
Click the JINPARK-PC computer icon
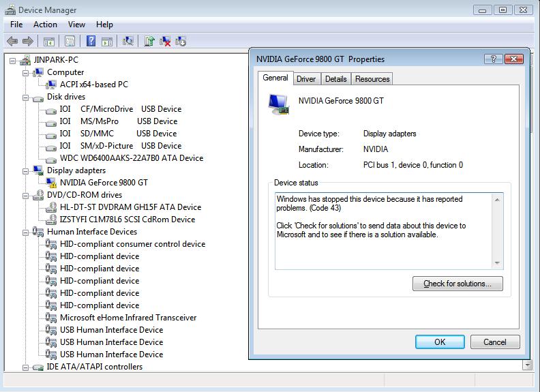[x=25, y=60]
